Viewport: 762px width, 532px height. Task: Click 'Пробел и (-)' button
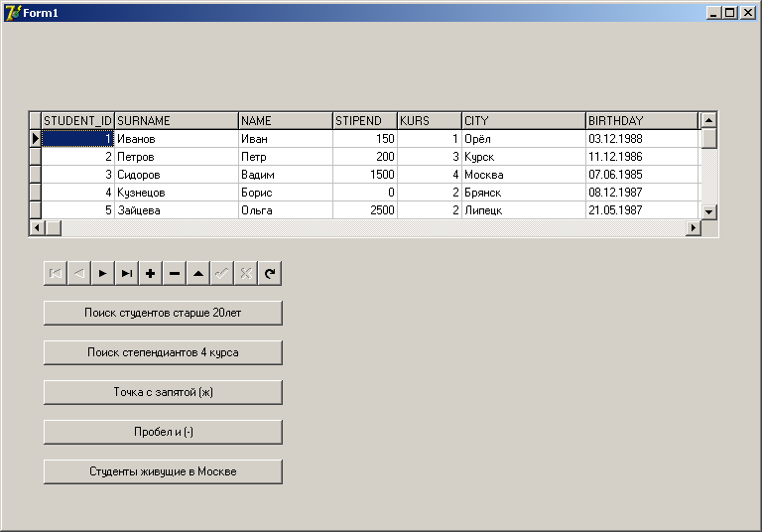coord(163,432)
